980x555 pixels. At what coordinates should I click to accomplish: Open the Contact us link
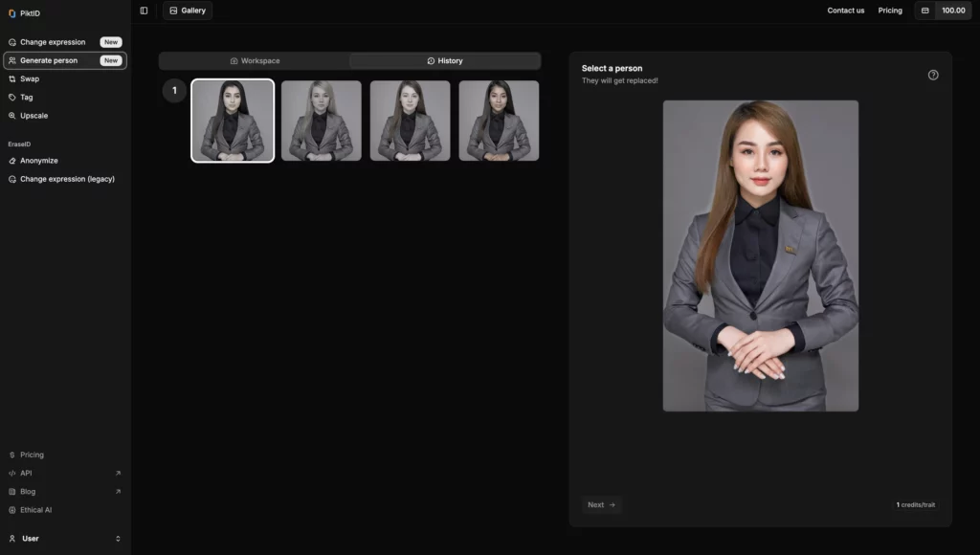point(846,10)
